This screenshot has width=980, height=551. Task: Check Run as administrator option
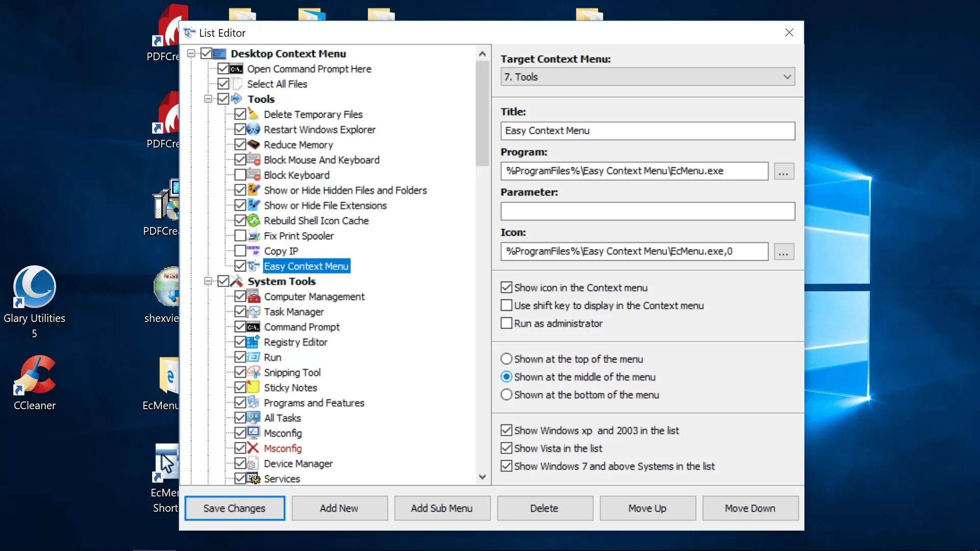click(x=506, y=323)
